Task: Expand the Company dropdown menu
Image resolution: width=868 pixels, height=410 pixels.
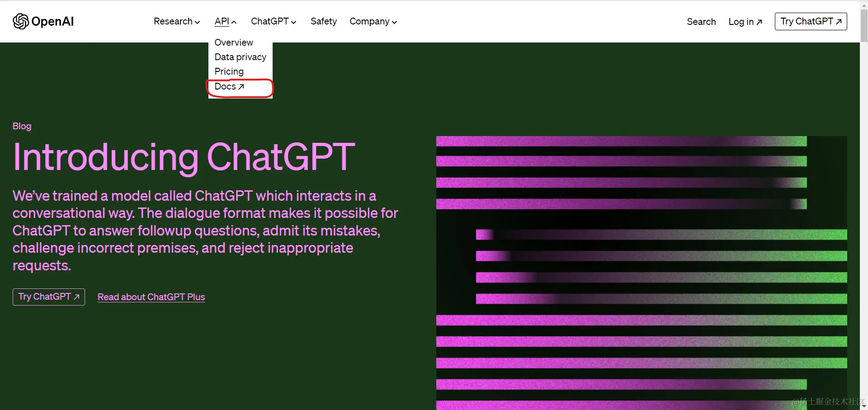Action: [x=373, y=21]
